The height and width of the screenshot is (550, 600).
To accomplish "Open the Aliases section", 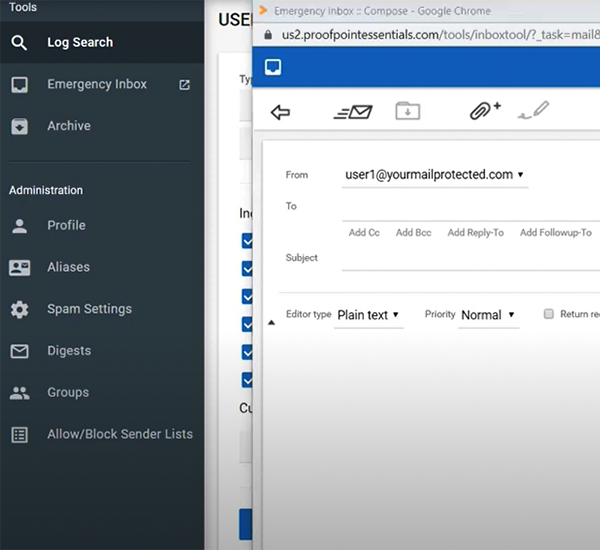I will (102, 267).
